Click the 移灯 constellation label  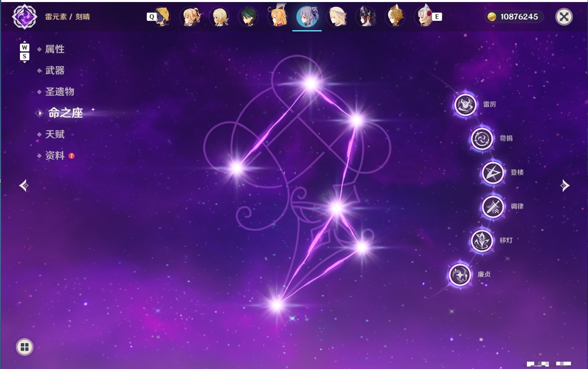(x=506, y=240)
